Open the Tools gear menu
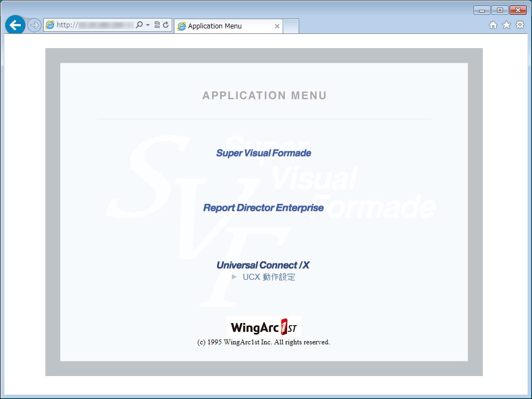The height and width of the screenshot is (399, 532). 520,25
